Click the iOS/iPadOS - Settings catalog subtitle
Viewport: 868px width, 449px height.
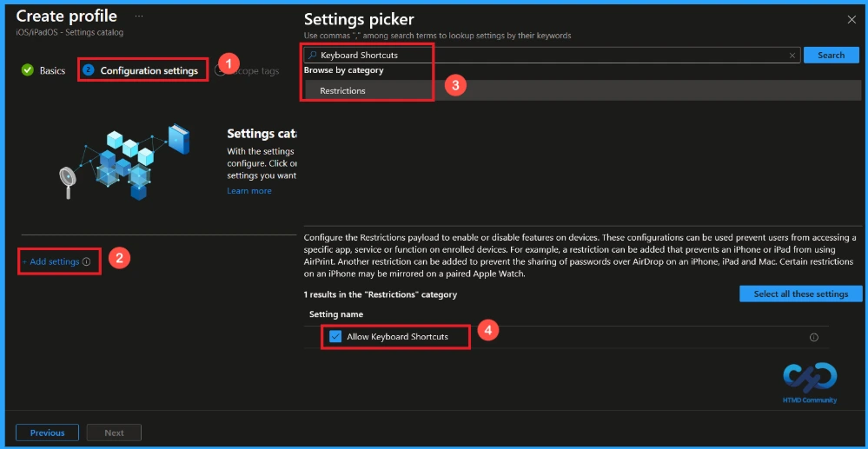click(70, 33)
